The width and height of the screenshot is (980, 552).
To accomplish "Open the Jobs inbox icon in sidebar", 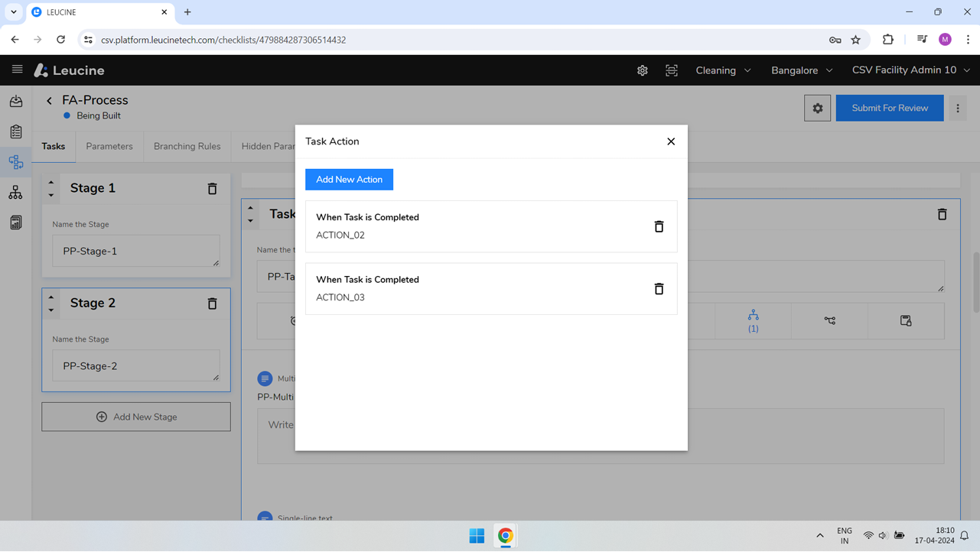I will point(15,101).
